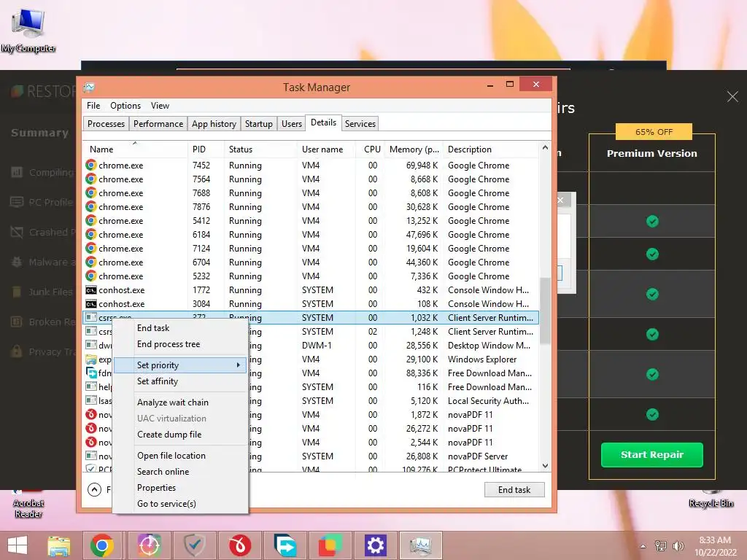
Task: Select Create dump file option
Action: (x=180, y=435)
